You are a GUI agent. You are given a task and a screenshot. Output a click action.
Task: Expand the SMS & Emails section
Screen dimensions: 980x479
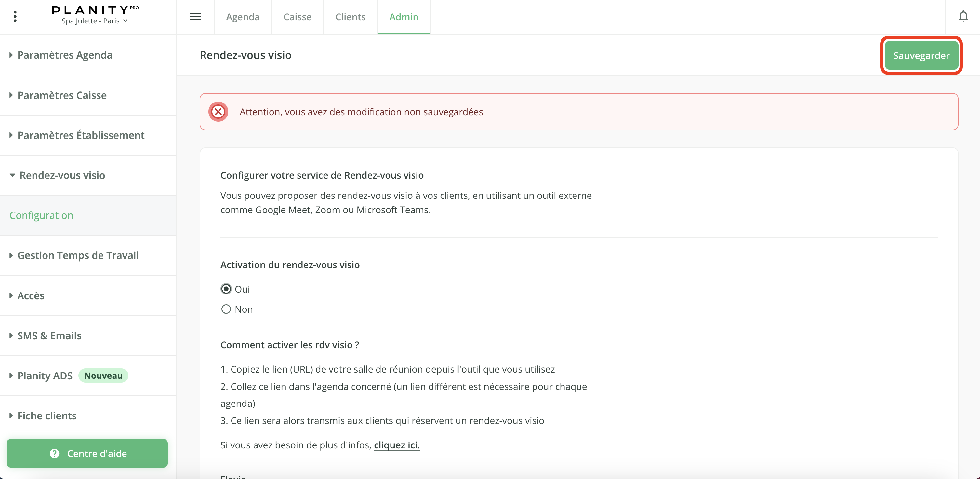(x=49, y=336)
